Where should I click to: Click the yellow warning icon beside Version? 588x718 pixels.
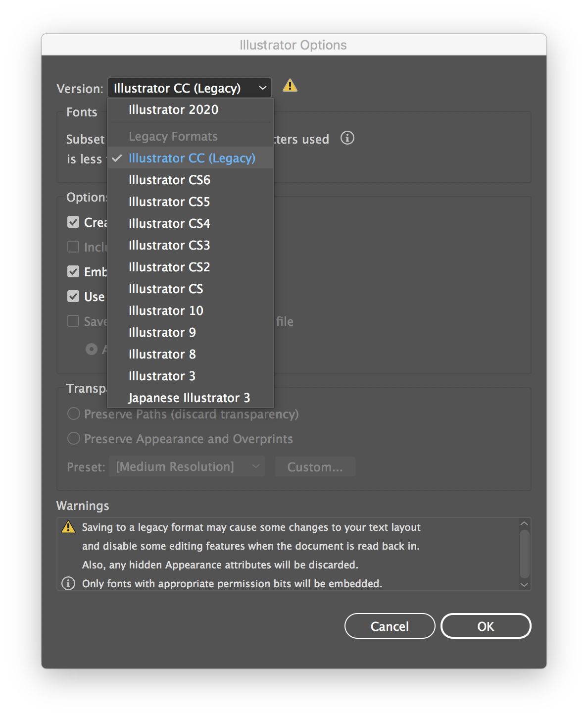tap(290, 86)
